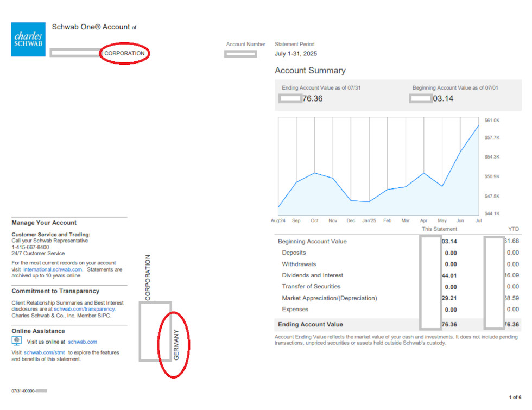Viewport: 532px width, 410px height.
Task: Click the "Oct" month label on chart
Action: pyautogui.click(x=314, y=220)
